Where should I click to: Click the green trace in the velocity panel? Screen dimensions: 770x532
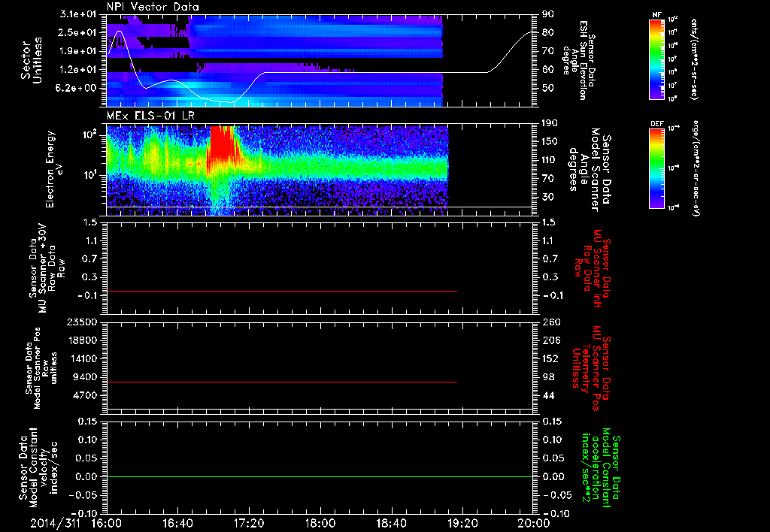(x=320, y=477)
